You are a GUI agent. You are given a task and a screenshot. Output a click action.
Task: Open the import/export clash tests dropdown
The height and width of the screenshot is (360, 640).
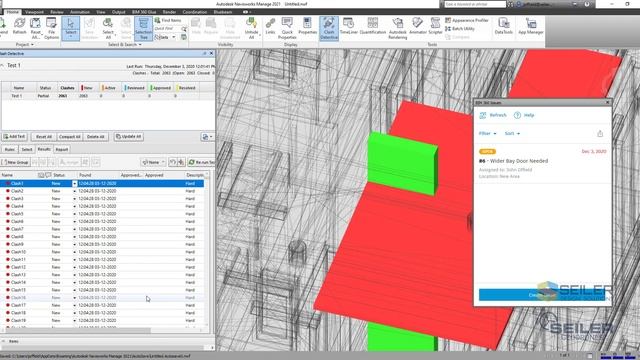[207, 137]
